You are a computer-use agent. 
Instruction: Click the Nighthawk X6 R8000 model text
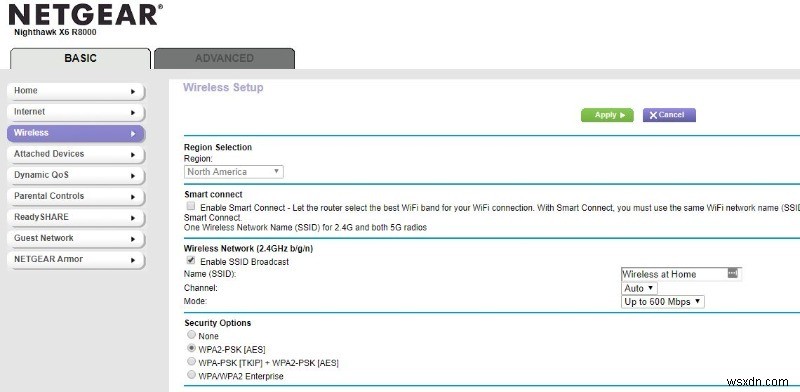(x=55, y=32)
